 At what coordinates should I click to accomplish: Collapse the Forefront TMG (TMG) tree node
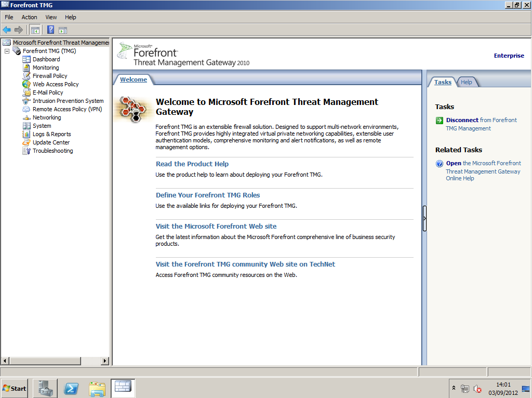[7, 51]
